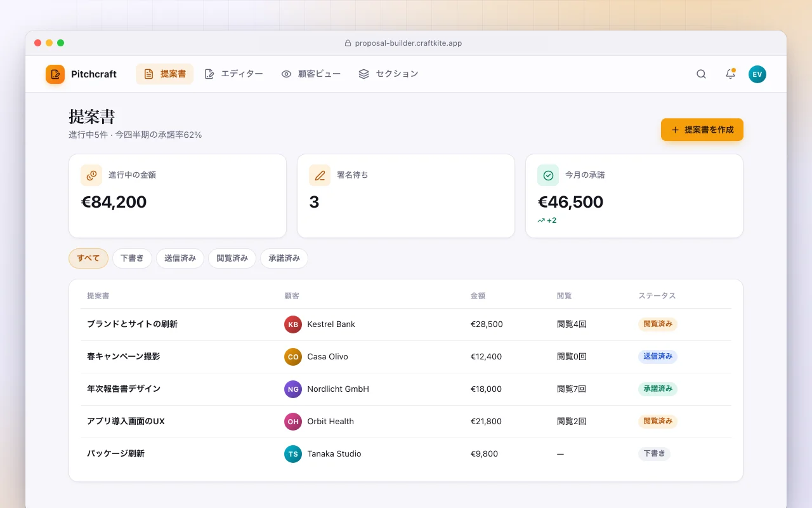The height and width of the screenshot is (508, 812).
Task: Click the 署名待ち pen icon
Action: click(x=320, y=175)
